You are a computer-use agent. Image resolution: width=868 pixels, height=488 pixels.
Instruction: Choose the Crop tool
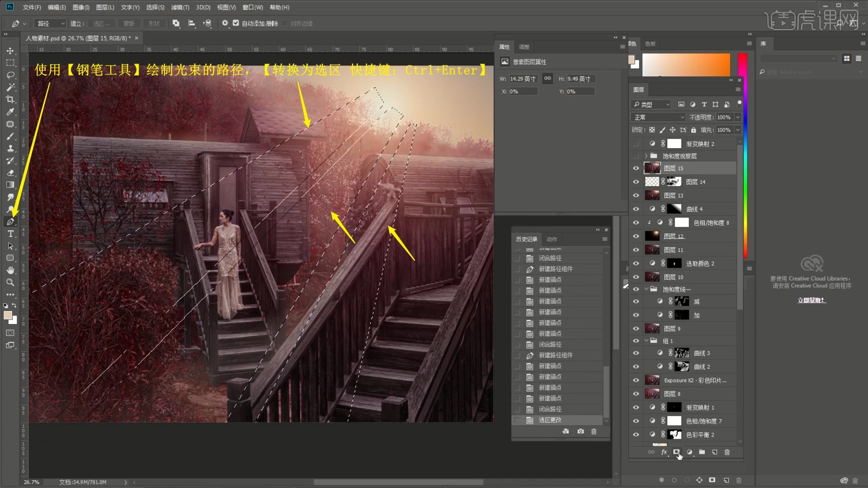(x=10, y=99)
